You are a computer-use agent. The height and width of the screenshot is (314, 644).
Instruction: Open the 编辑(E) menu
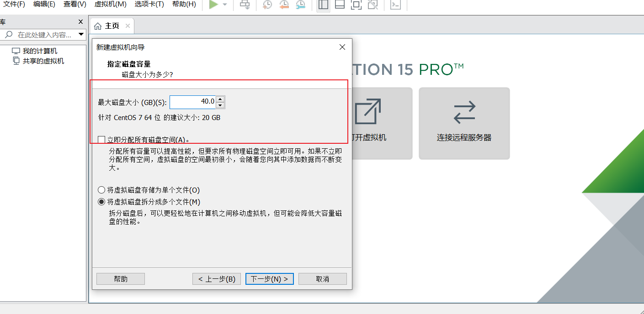tap(44, 4)
